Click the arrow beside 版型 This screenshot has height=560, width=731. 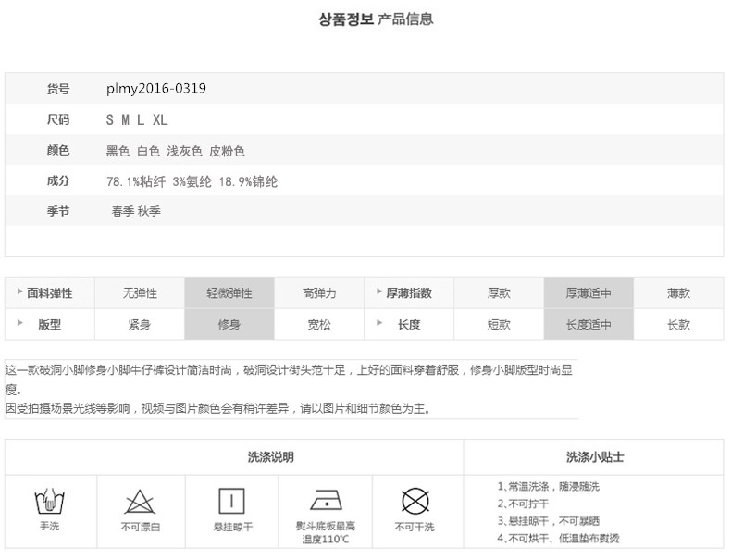(20, 324)
